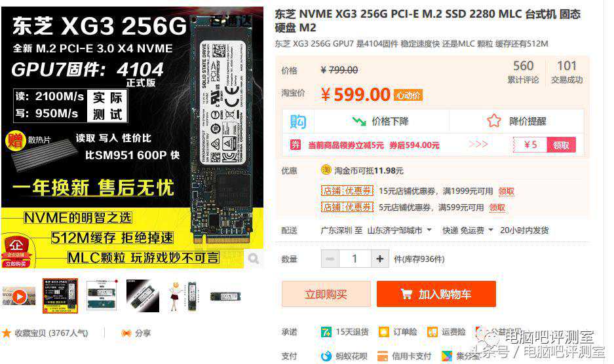Expand the 山东济宁邹城市 destination dropdown
The width and height of the screenshot is (614, 364).
click(x=430, y=230)
